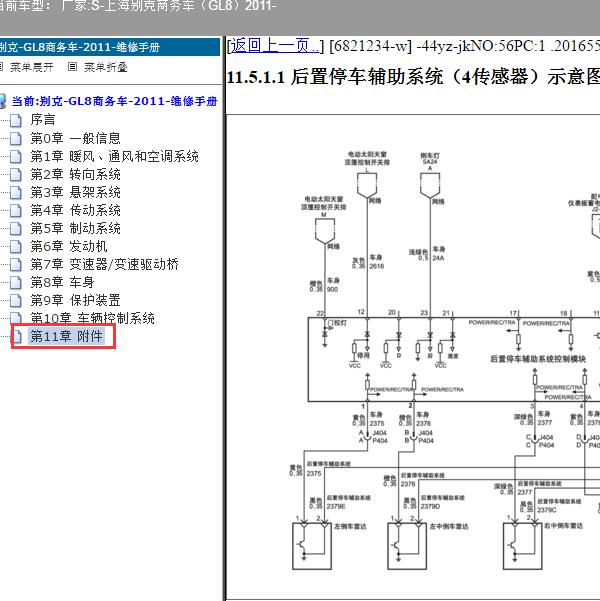Open chapter 第7章 变速器/变速驱动桥
600x601 pixels.
pyautogui.click(x=105, y=264)
